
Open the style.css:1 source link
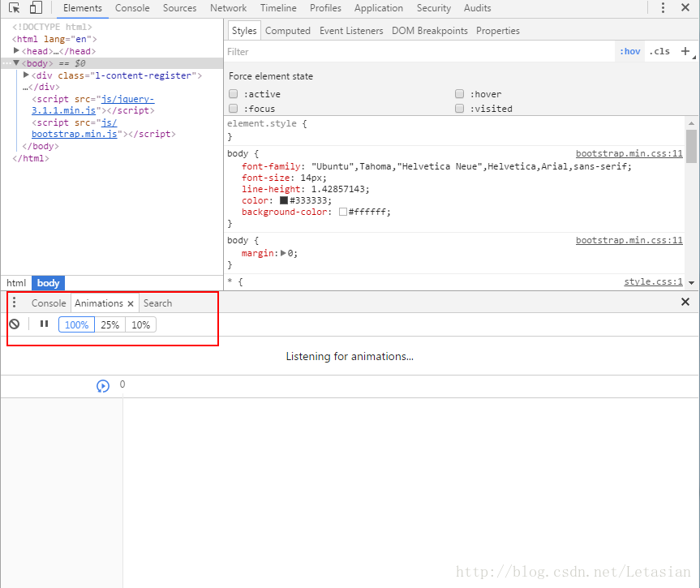(x=653, y=281)
